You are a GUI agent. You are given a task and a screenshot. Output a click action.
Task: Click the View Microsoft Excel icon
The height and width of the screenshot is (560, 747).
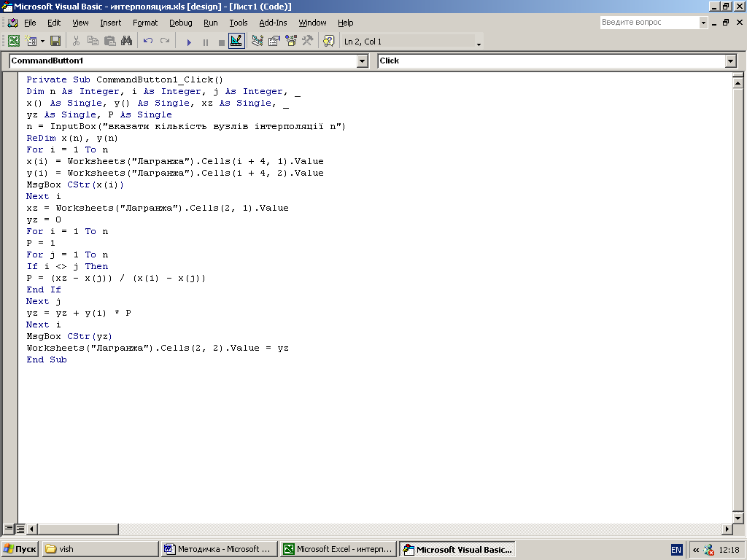pos(14,42)
